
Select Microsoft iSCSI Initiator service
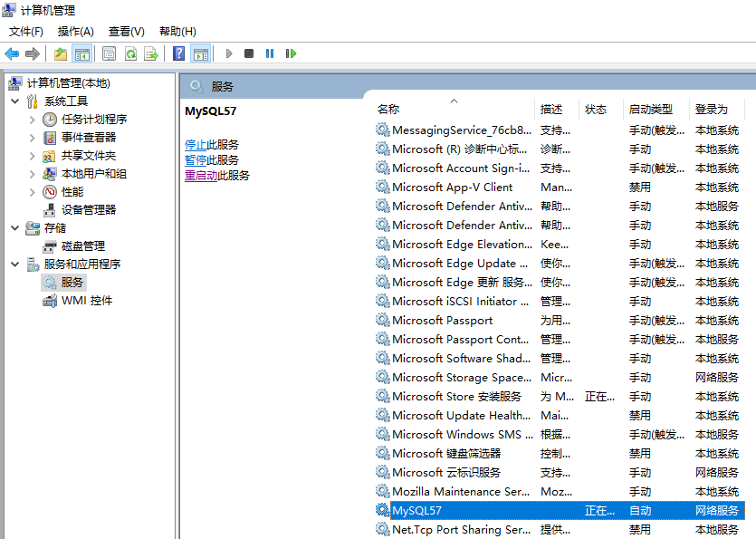[560, 302]
